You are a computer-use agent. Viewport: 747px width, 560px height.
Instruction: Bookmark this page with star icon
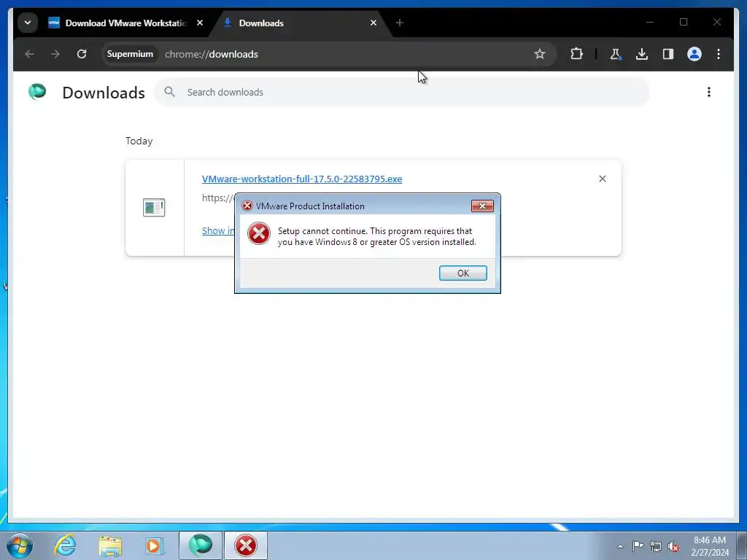pos(539,54)
